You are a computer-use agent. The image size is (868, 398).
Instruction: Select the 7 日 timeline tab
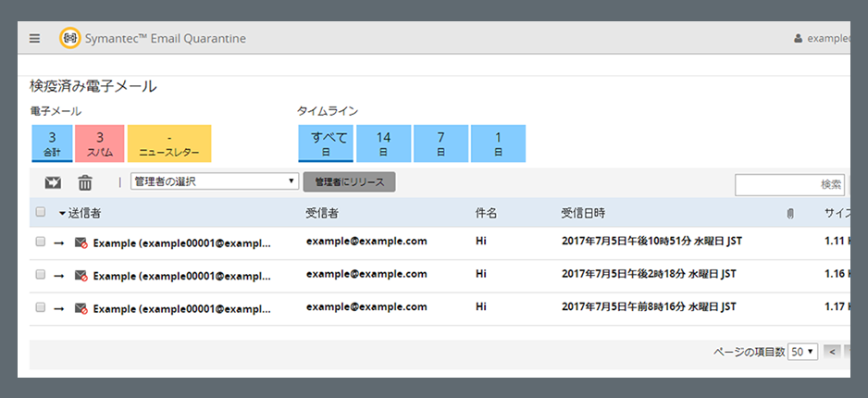pos(441,143)
